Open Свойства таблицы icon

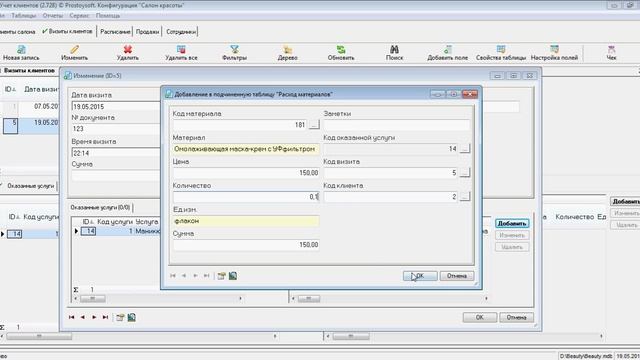pos(501,50)
